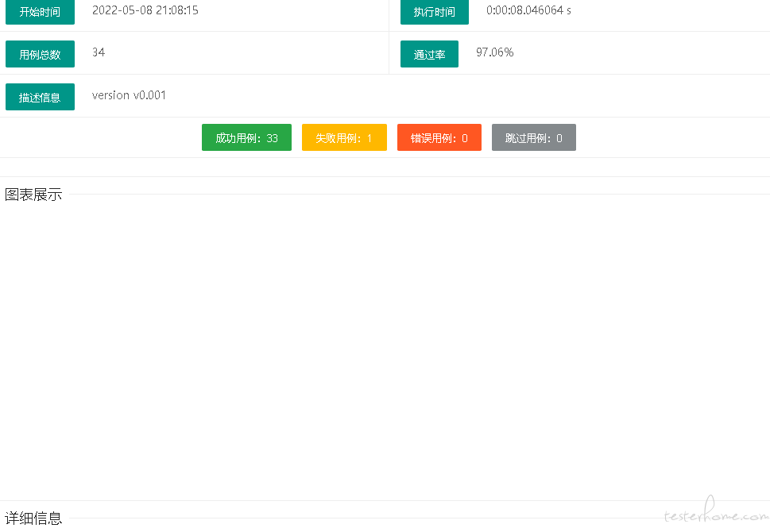Click the 通过率 label button

point(429,54)
